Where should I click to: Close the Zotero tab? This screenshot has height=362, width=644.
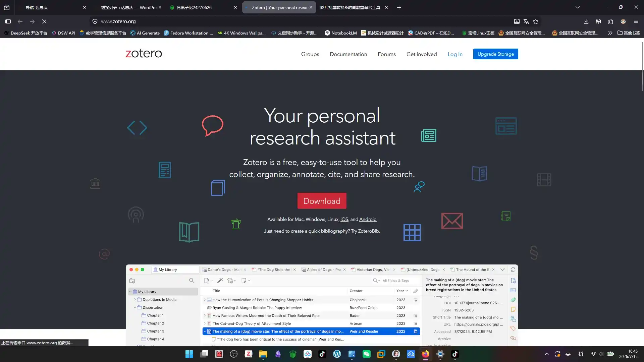point(311,7)
